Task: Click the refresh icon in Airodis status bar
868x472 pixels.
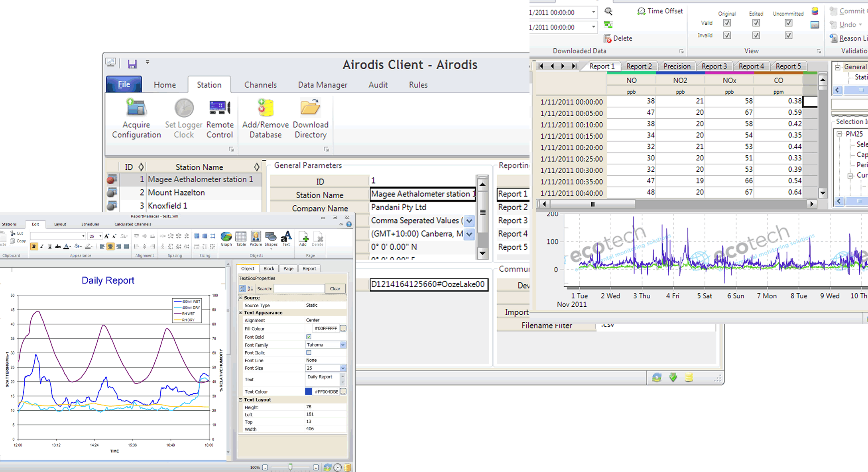Action: pos(657,377)
